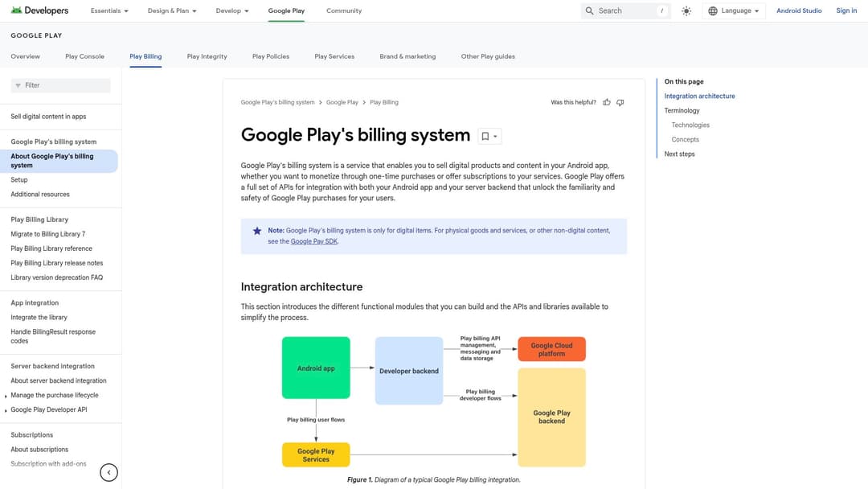Open Handle BillingResult response codes

[x=53, y=336]
